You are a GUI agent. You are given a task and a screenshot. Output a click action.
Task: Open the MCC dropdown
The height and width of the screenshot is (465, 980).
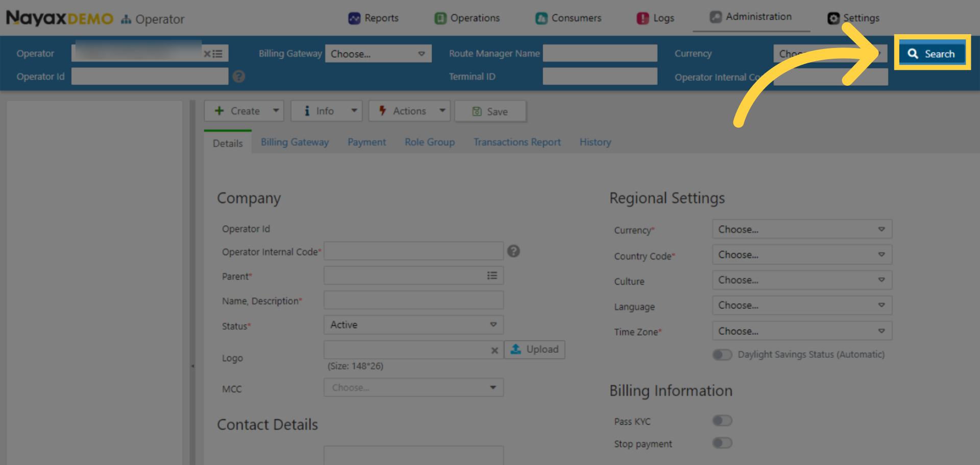pyautogui.click(x=413, y=387)
